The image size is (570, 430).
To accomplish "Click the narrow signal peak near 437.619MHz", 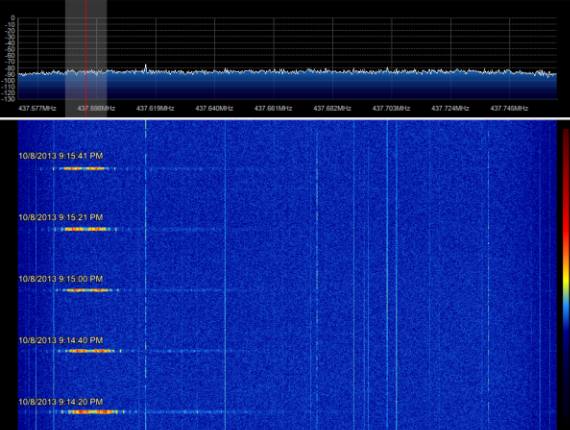I will point(146,68).
